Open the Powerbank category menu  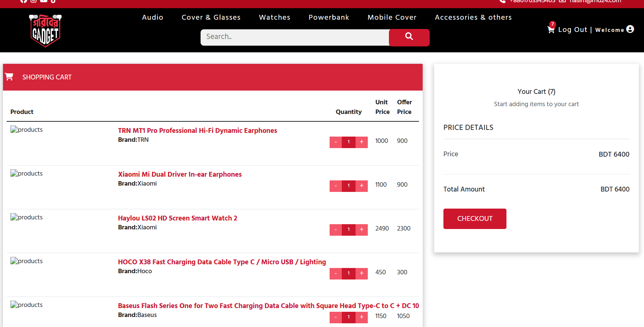[x=329, y=17]
